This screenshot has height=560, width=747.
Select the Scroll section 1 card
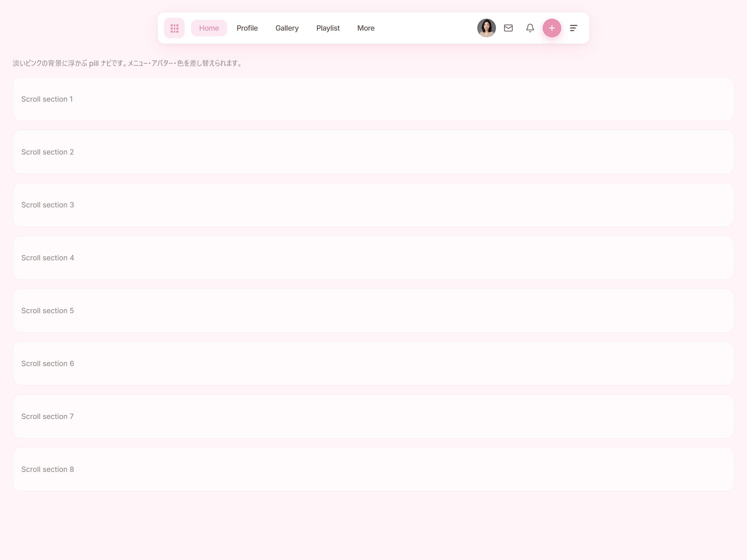[374, 99]
